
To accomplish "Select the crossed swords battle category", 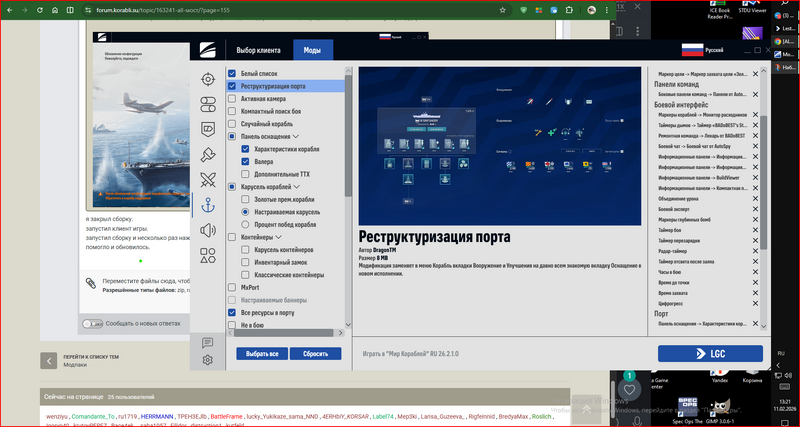I will [x=208, y=180].
